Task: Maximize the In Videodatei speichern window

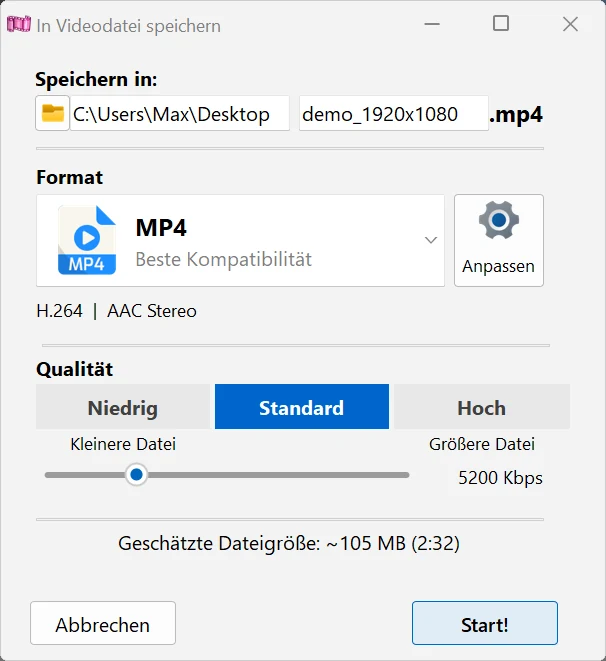Action: pyautogui.click(x=501, y=24)
